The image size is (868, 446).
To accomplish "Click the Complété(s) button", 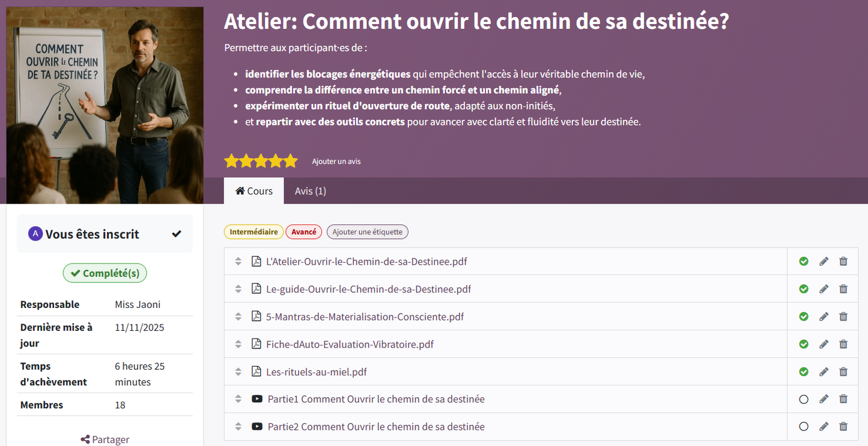I will 105,273.
